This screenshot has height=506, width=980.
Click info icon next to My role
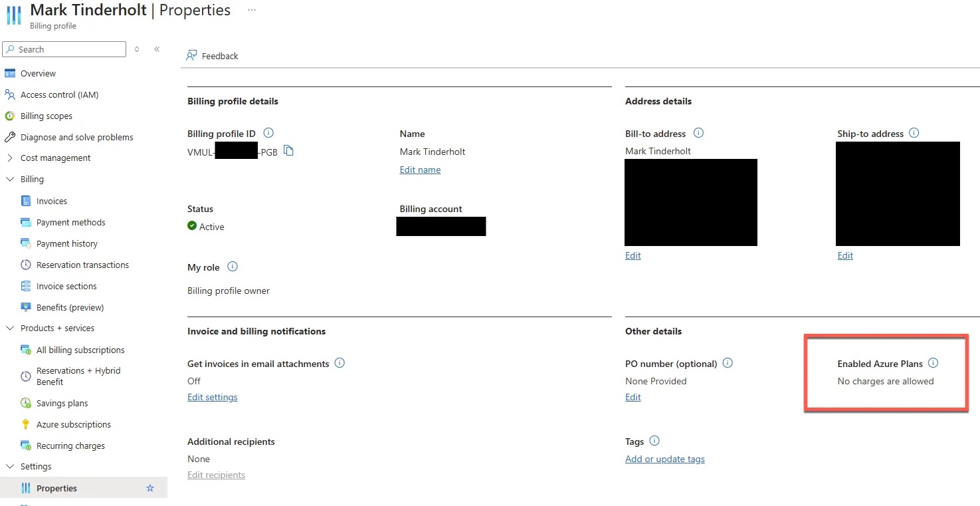[233, 267]
